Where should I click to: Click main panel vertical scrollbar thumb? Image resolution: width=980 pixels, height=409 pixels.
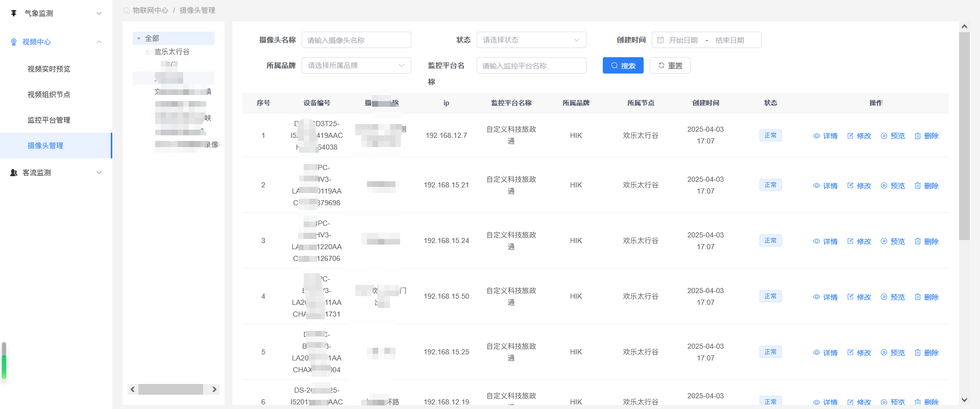[964, 136]
